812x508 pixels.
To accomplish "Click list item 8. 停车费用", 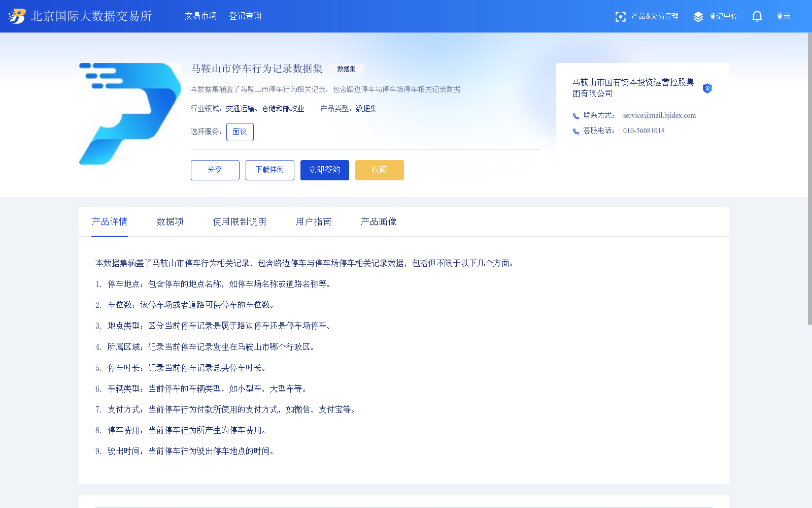I will pos(181,430).
